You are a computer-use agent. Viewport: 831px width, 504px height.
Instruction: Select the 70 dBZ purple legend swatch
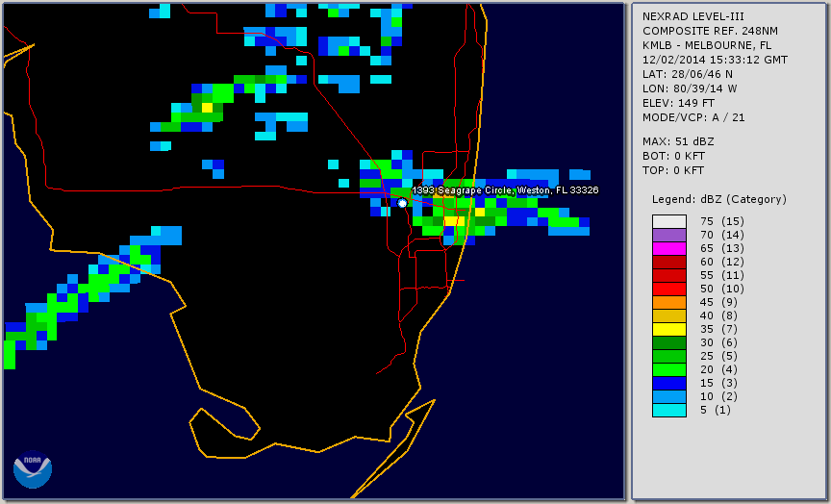[669, 235]
